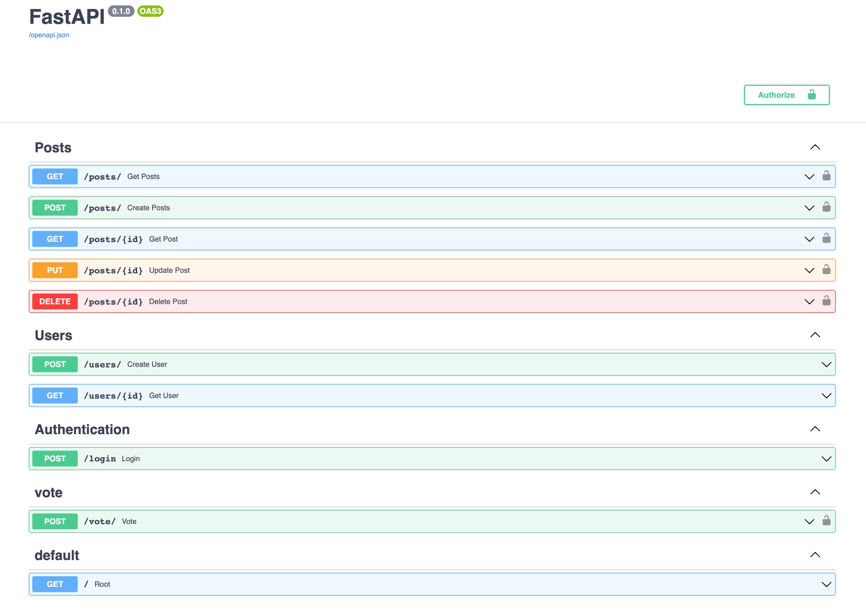Click the /users/{id} path text
The width and height of the screenshot is (866, 616).
pos(113,396)
